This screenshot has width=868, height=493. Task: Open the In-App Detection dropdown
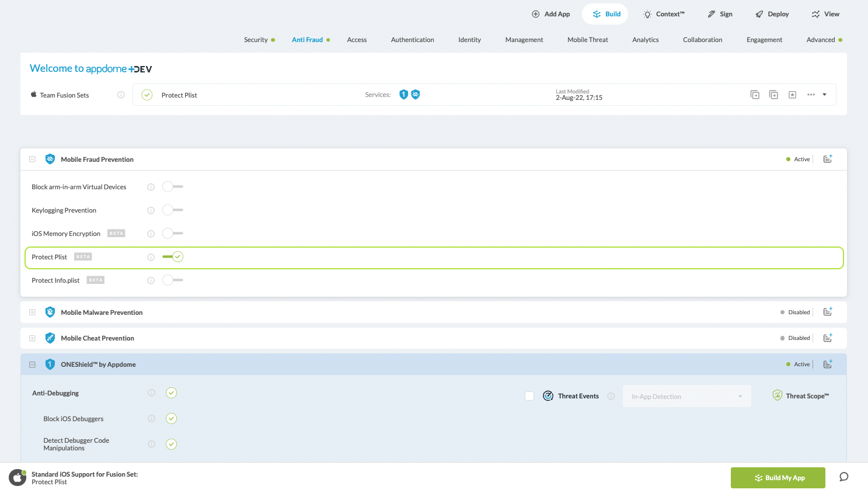click(686, 397)
